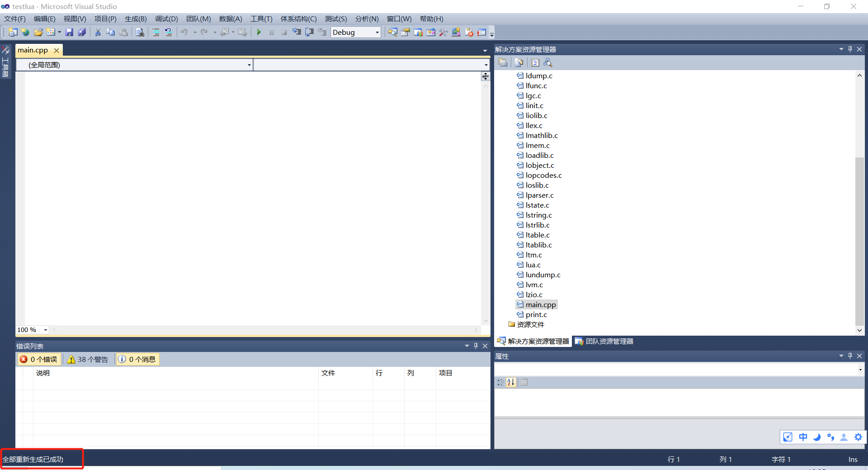Toggle IME half-moon full/half width icon
Image resolution: width=868 pixels, height=470 pixels.
point(817,437)
